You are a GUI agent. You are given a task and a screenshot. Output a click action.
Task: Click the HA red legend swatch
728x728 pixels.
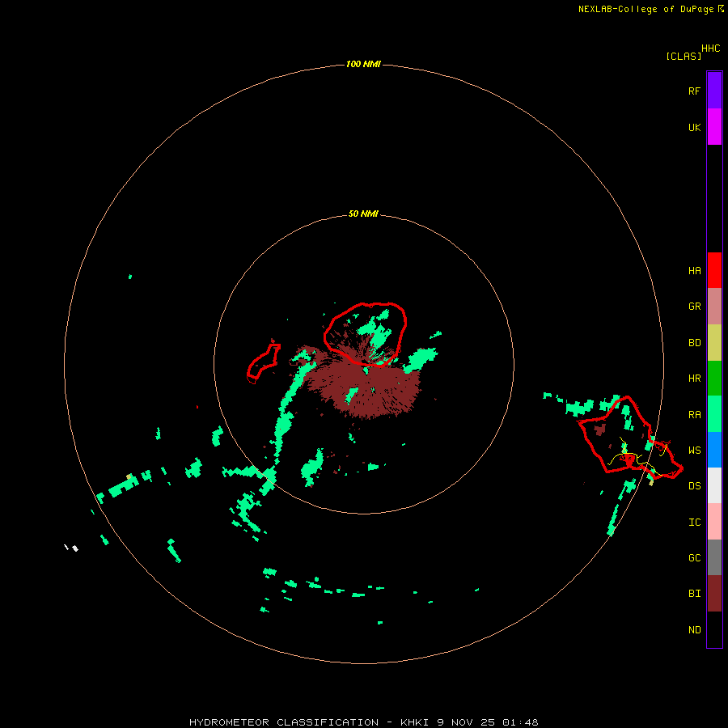point(714,270)
